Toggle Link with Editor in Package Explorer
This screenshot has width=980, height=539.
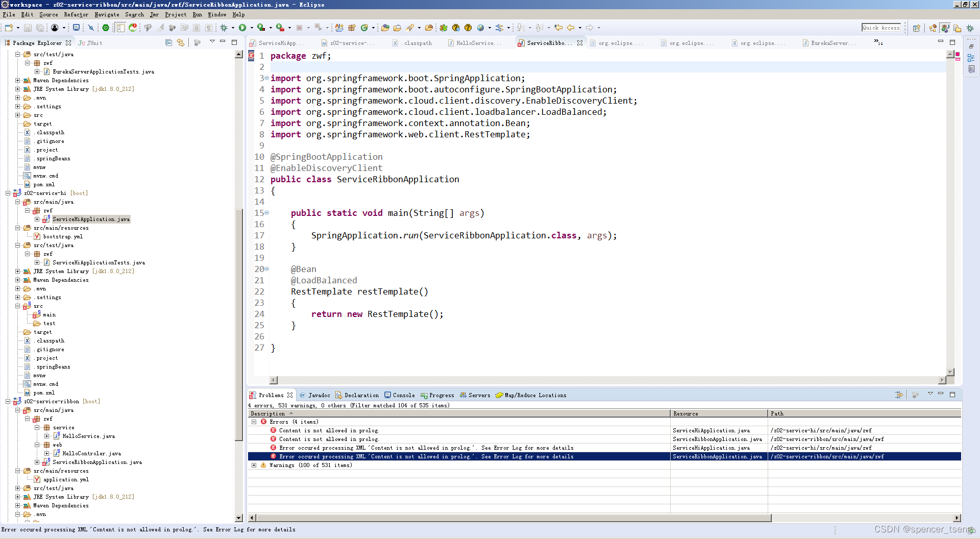pos(180,42)
